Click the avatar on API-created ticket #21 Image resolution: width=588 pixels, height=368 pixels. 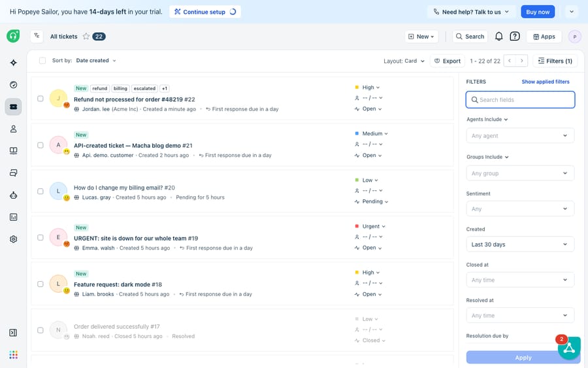[x=59, y=145]
